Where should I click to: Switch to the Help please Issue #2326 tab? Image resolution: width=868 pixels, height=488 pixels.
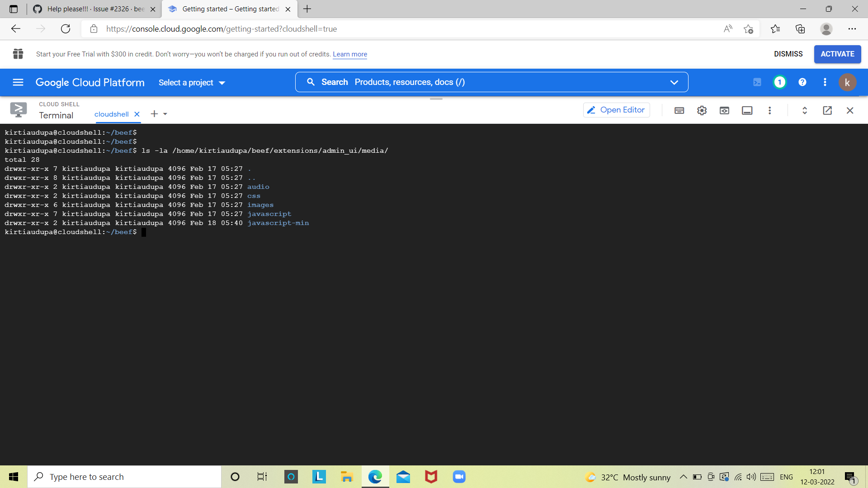pos(90,9)
